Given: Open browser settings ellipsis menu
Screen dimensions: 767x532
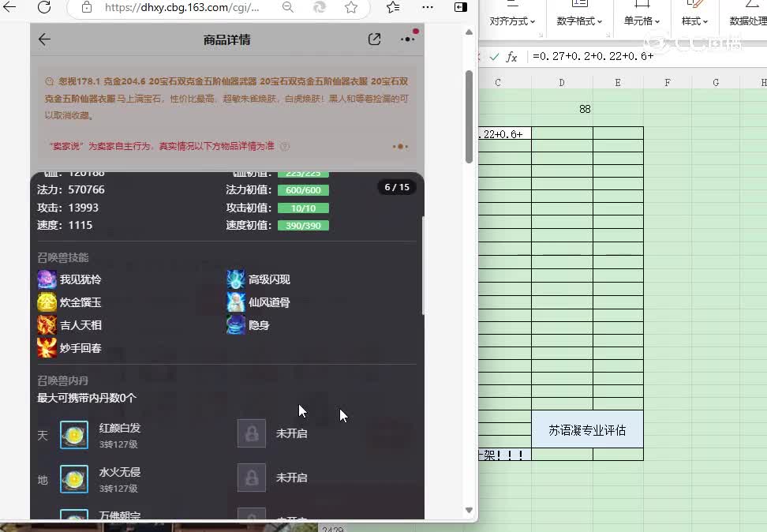Looking at the screenshot, I should pos(427,7).
